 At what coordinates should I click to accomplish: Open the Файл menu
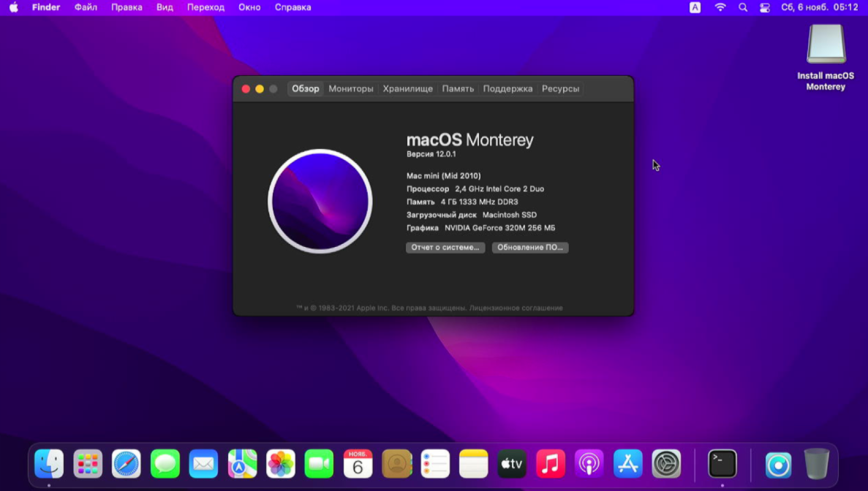[86, 7]
